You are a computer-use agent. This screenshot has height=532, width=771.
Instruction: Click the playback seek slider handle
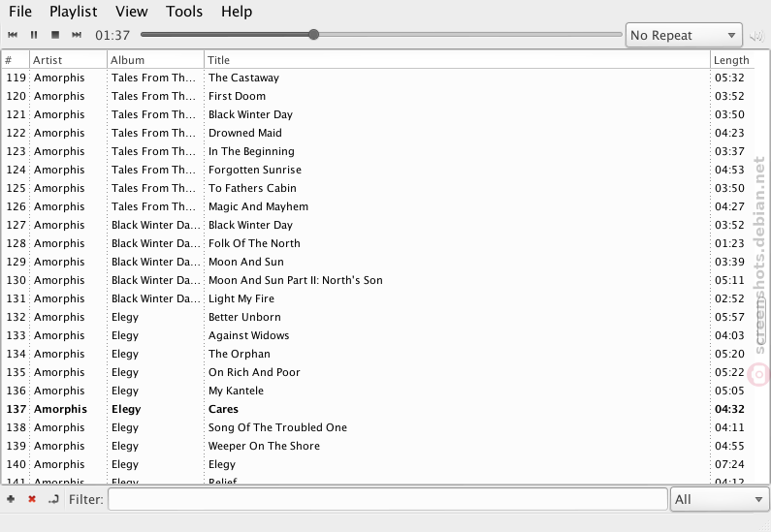click(313, 34)
